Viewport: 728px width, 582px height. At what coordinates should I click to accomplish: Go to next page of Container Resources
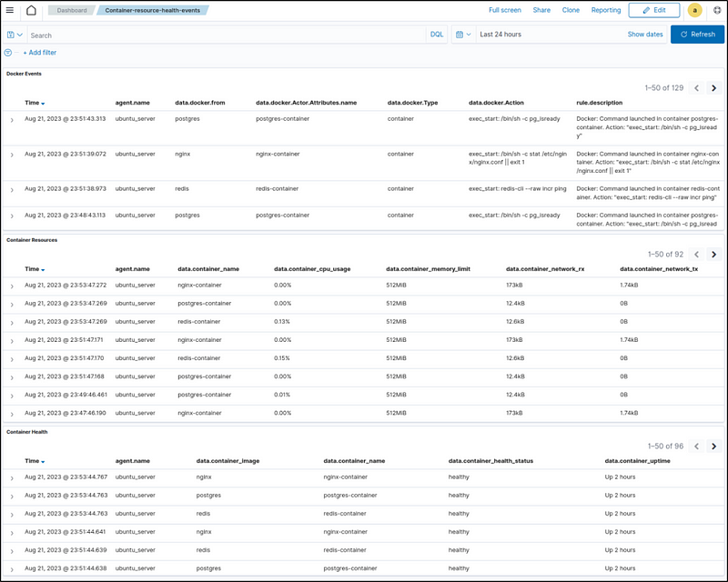[713, 255]
